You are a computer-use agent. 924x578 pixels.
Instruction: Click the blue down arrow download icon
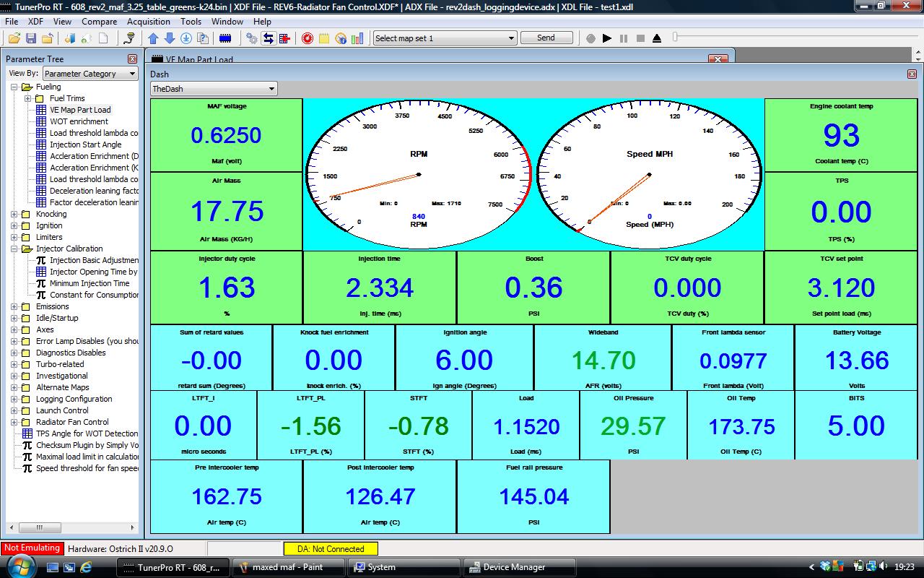click(x=170, y=38)
